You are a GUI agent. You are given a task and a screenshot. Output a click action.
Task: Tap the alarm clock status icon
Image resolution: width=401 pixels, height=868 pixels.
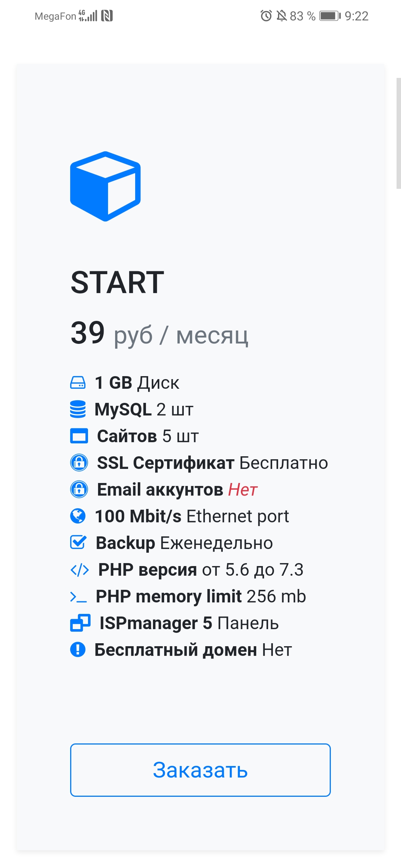266,16
